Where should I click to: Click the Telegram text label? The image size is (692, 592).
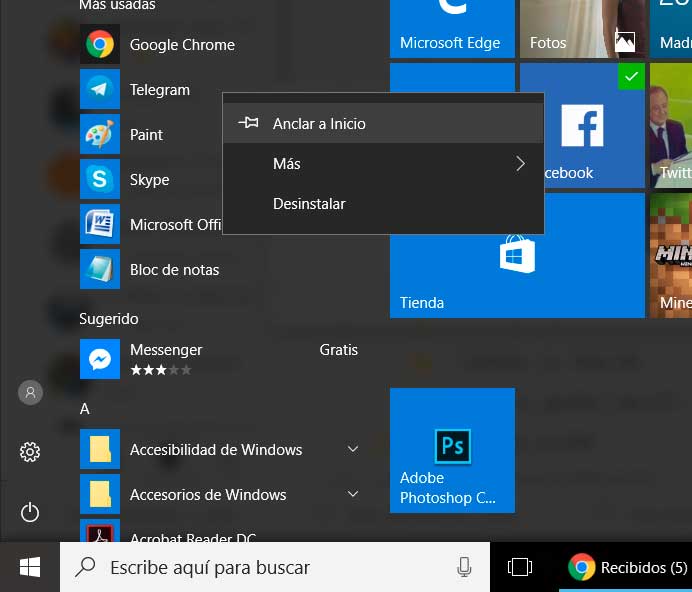point(160,90)
